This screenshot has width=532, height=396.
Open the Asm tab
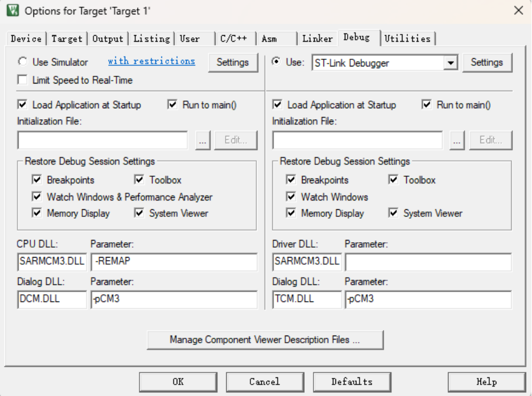pyautogui.click(x=277, y=38)
